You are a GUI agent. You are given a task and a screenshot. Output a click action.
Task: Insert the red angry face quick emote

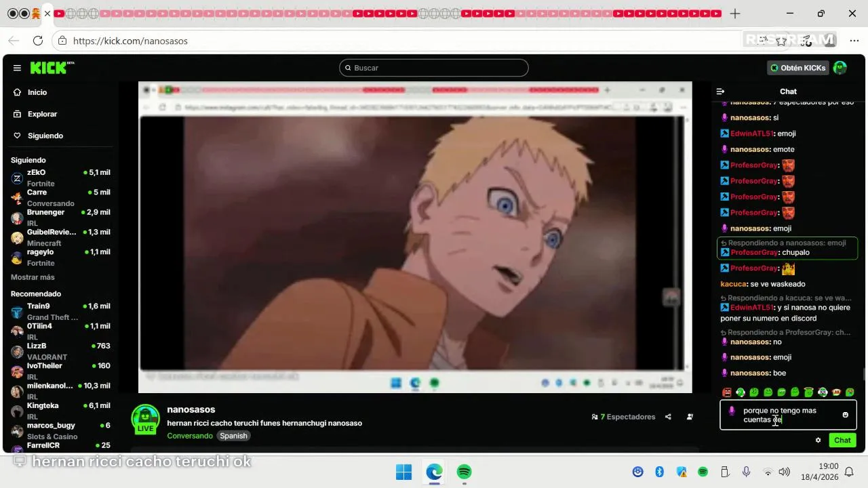(727, 392)
